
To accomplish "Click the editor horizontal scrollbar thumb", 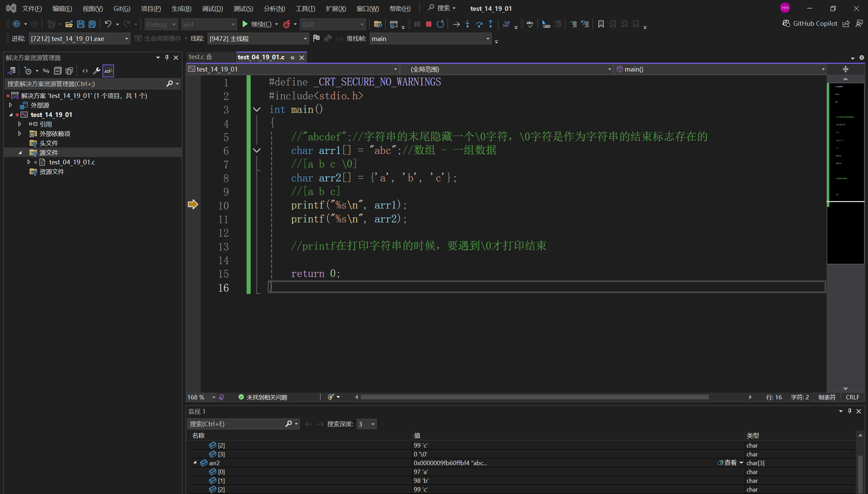I will [535, 397].
